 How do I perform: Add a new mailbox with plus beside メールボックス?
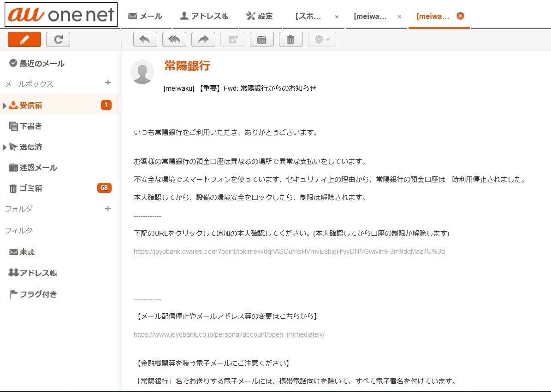(x=108, y=83)
